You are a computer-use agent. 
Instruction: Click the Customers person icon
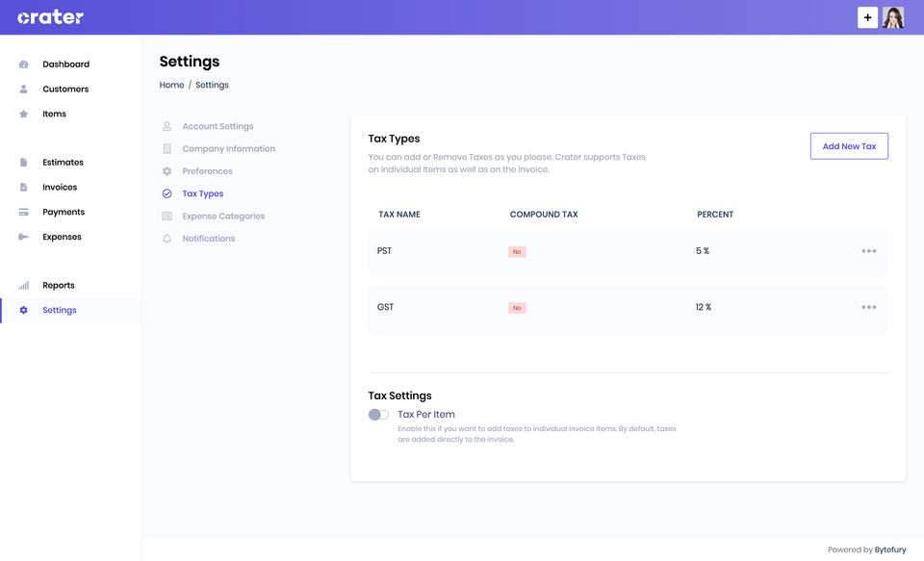23,89
